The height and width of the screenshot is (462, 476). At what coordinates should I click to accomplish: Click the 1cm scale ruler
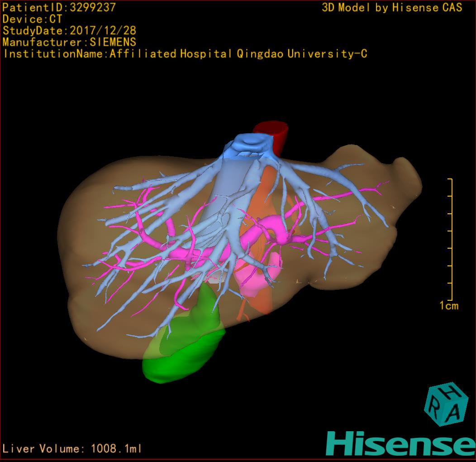point(450,240)
